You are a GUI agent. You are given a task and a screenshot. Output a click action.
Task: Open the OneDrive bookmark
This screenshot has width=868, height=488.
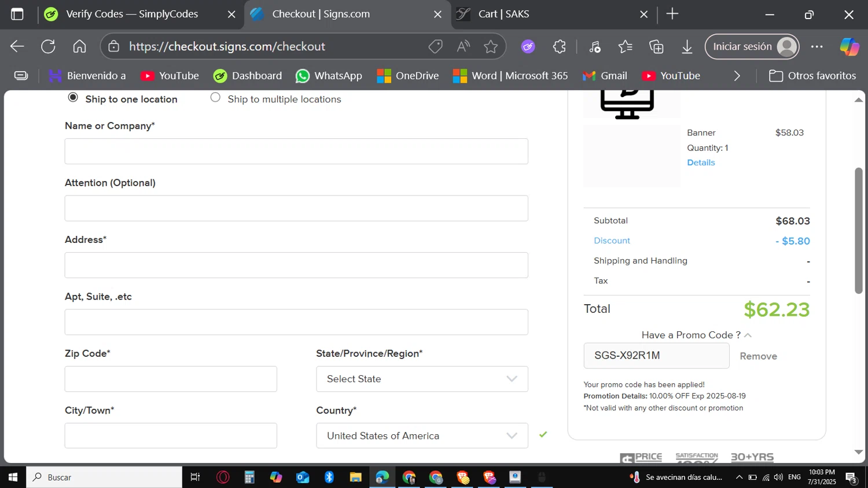[x=408, y=76]
